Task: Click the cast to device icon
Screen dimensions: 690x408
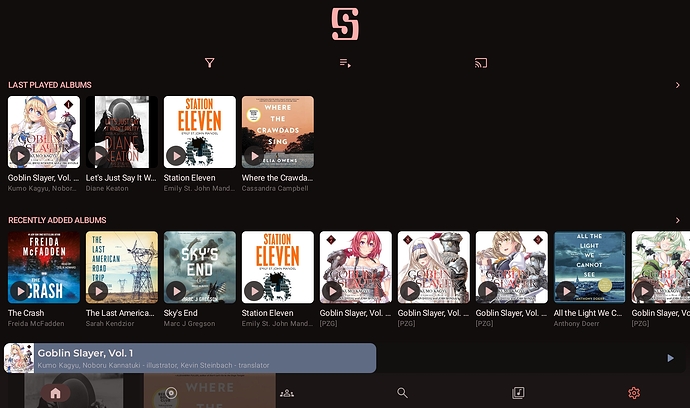Action: [x=481, y=63]
